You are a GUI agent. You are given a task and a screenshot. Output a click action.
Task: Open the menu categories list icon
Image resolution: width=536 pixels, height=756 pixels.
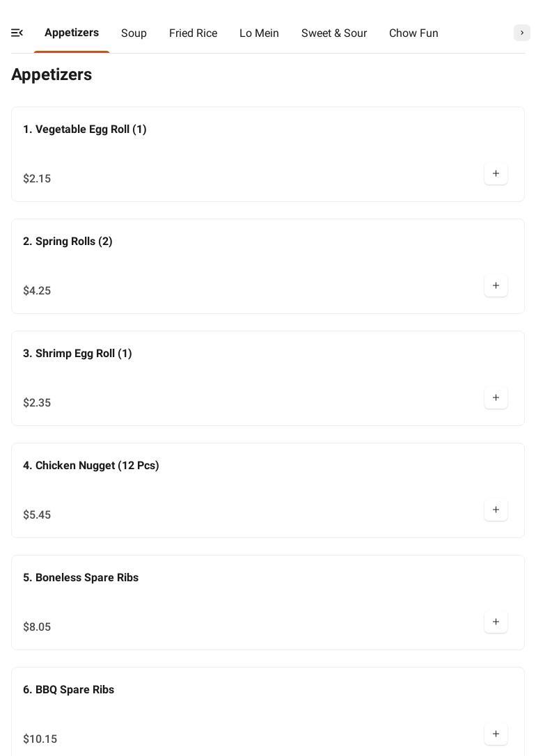click(17, 33)
